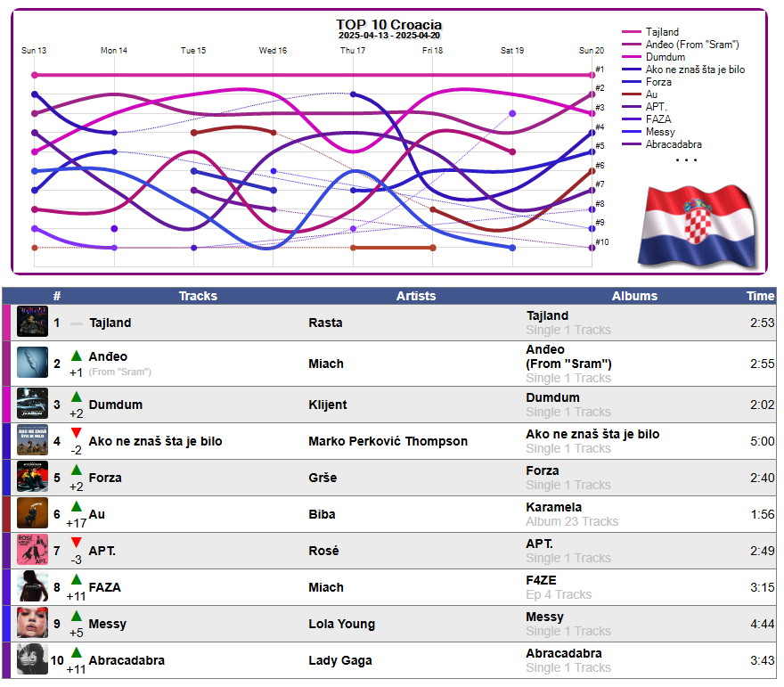
Task: Click the 1:56 duration cell
Action: (762, 514)
